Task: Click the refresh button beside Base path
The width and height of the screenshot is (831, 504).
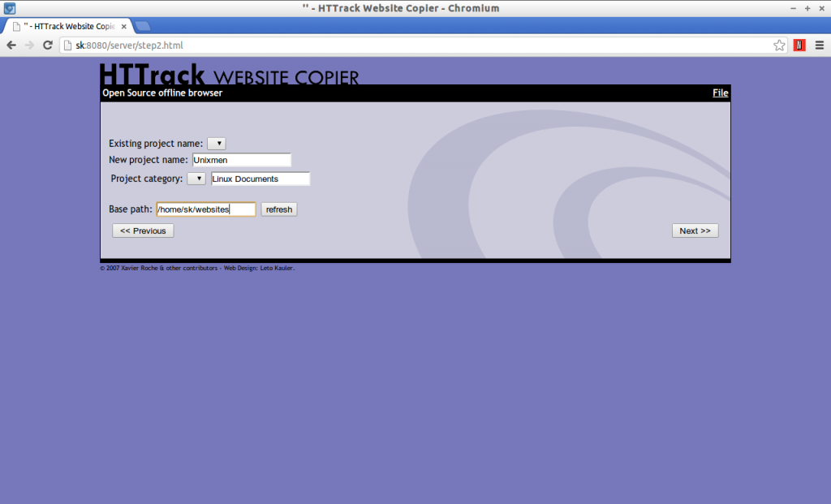Action: [279, 209]
